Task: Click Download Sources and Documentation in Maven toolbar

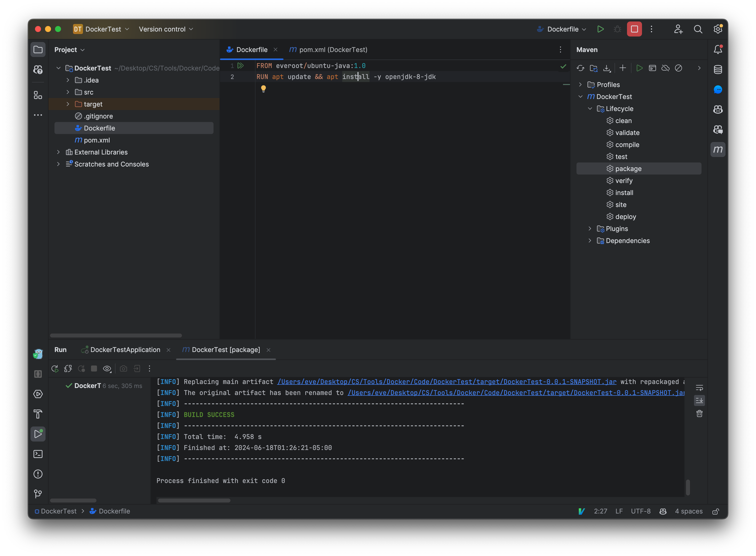Action: [x=606, y=68]
